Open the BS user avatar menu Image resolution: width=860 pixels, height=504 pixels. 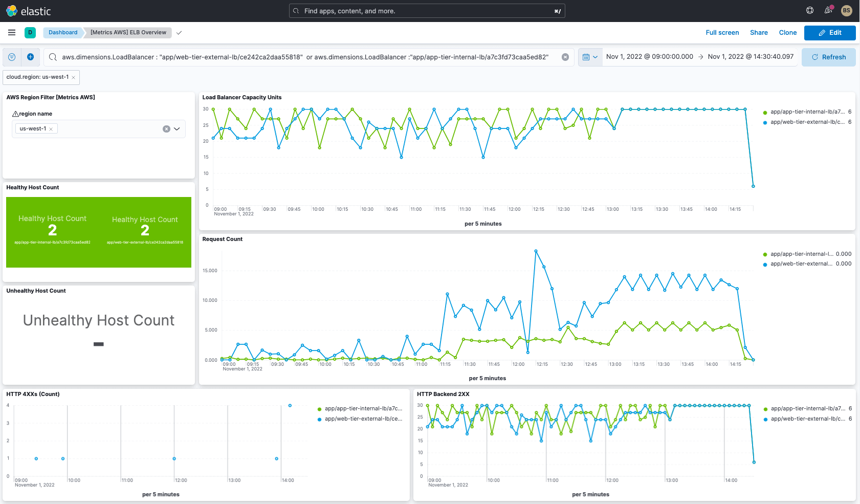click(x=846, y=11)
